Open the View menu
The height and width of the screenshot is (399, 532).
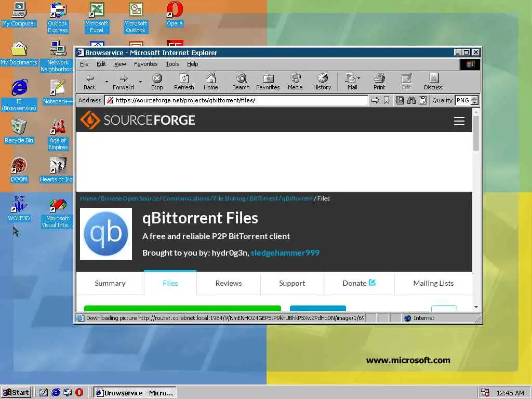120,64
